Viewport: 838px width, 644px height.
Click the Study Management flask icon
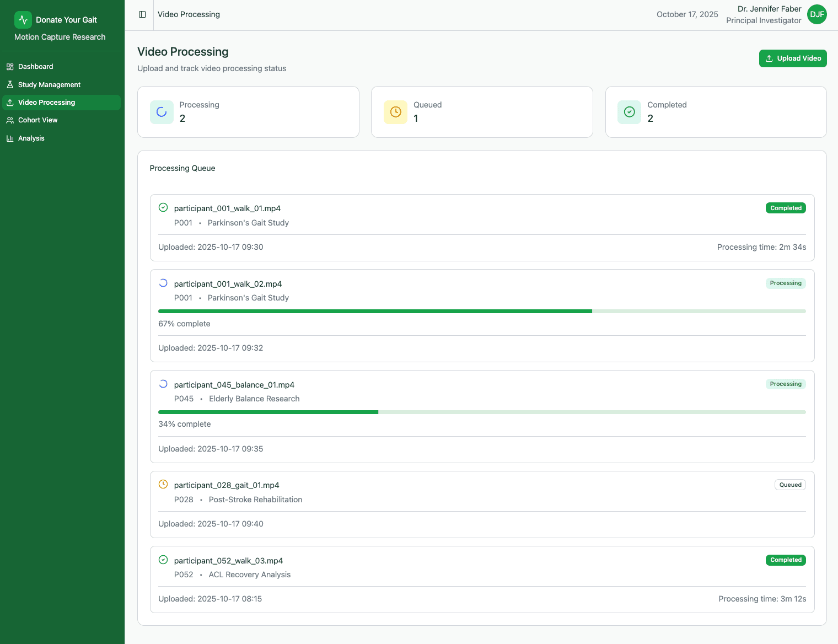click(x=9, y=84)
